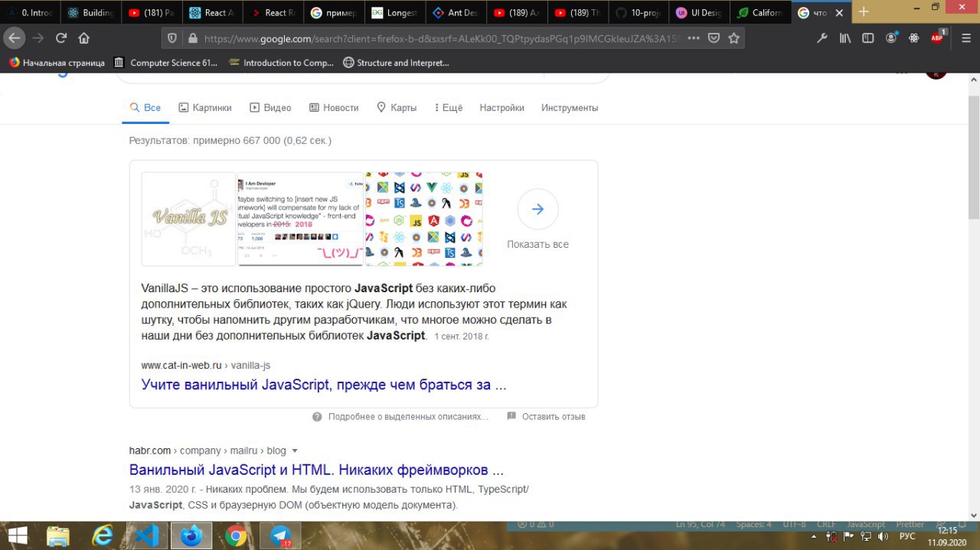The height and width of the screenshot is (550, 980).
Task: Switch to the '10-proje' GitHub tab
Action: (639, 12)
